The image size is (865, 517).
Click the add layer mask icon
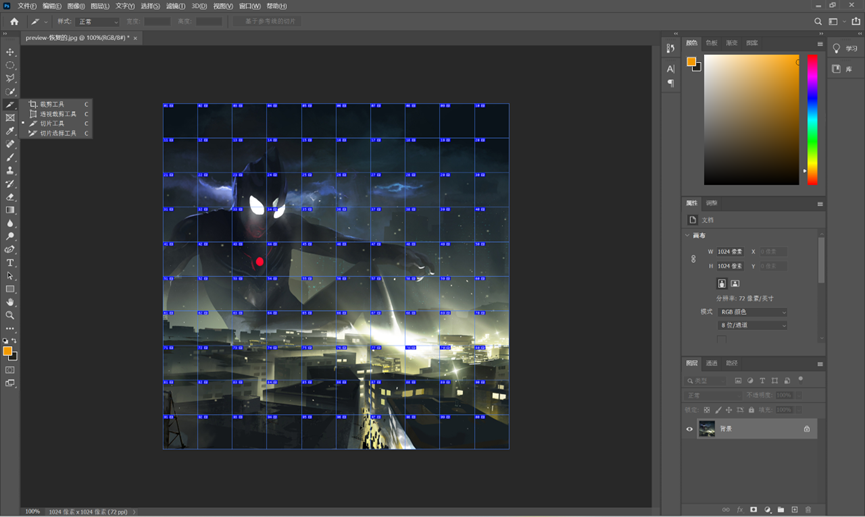point(753,510)
